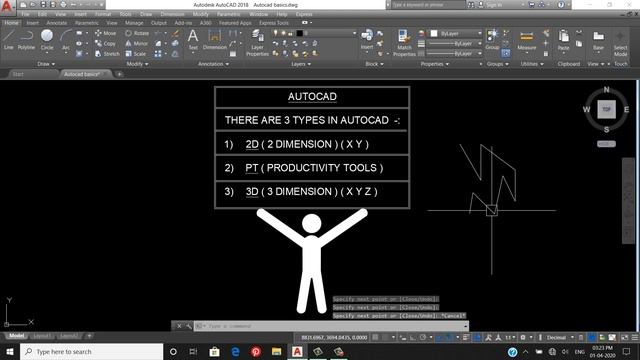Screen dimensions: 640x360
Task: Select the Dimension tool
Action: click(x=215, y=40)
